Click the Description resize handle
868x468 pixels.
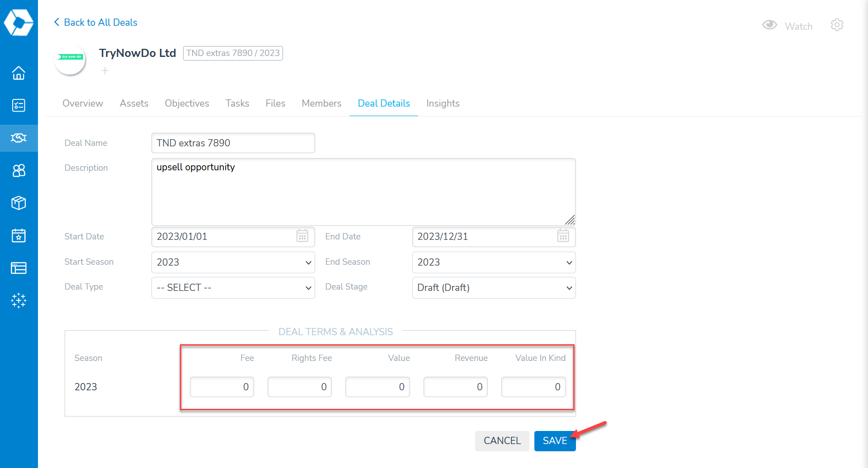tap(570, 220)
